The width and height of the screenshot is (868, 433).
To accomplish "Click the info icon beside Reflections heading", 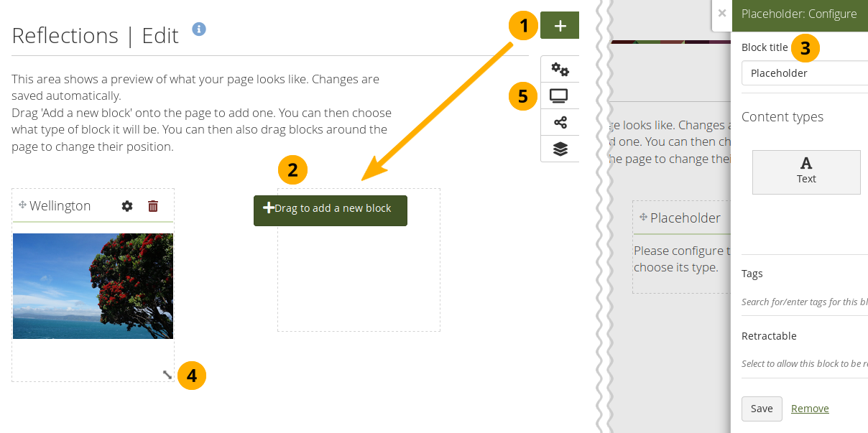I will pos(199,29).
